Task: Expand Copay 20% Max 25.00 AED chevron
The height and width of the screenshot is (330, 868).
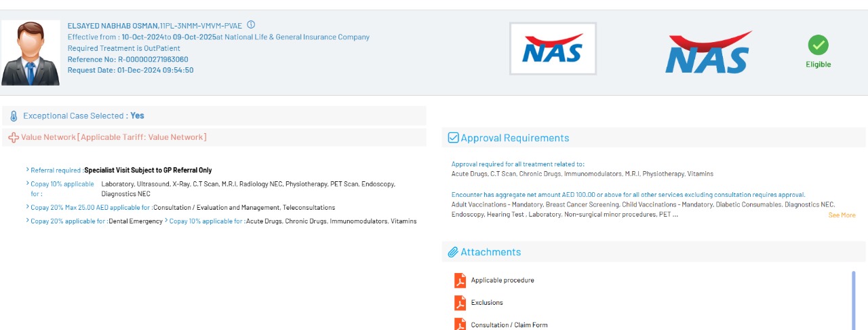Action: point(27,207)
